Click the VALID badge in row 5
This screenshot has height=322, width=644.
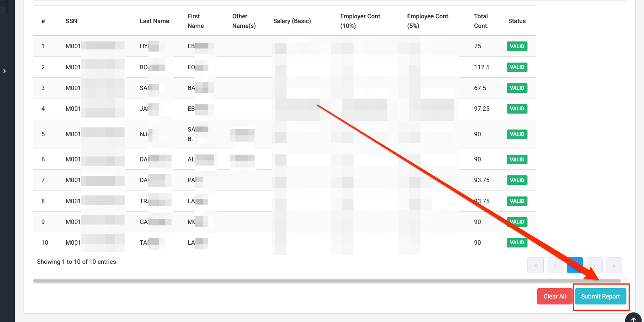(517, 134)
